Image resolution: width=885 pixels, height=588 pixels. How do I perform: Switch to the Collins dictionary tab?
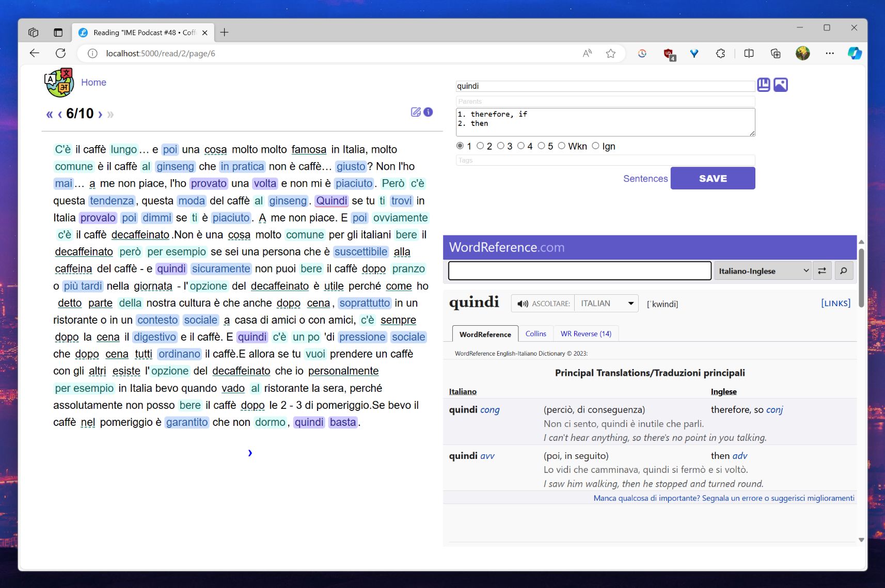[x=535, y=334]
